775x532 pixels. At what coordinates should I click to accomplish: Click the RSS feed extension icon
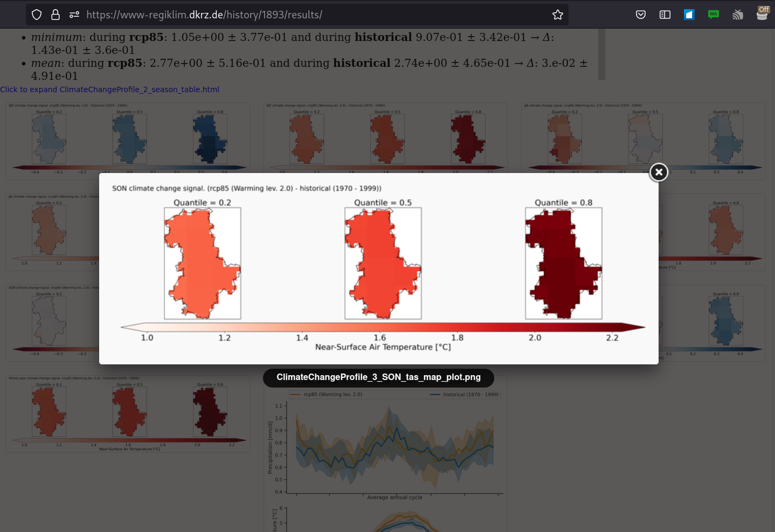pyautogui.click(x=738, y=15)
